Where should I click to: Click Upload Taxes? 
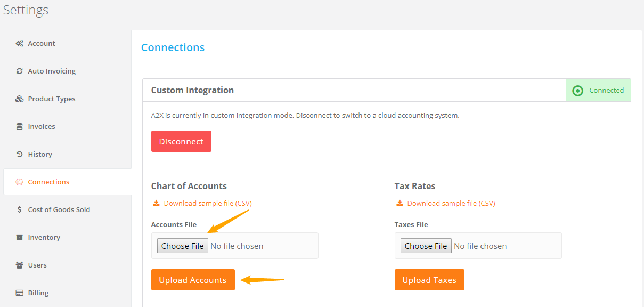(x=429, y=279)
